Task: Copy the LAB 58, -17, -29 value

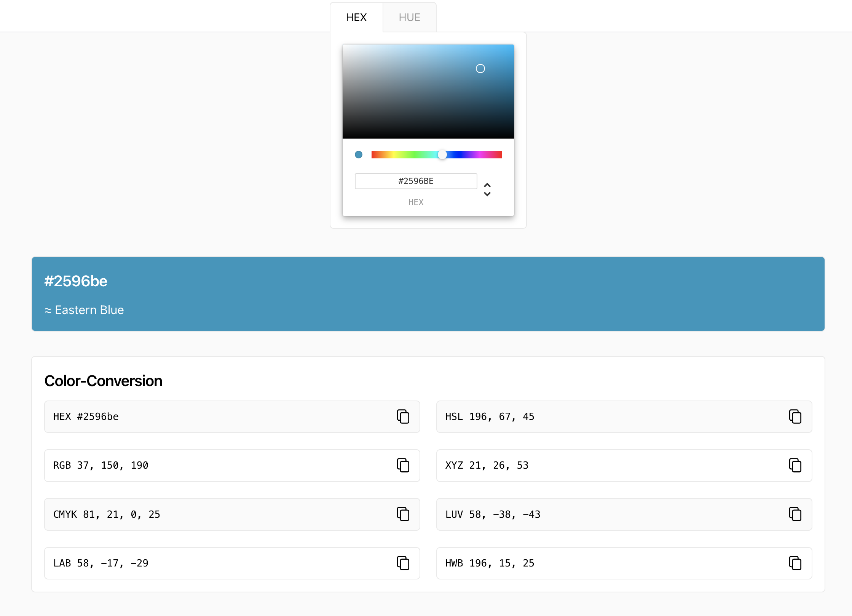Action: pyautogui.click(x=404, y=563)
